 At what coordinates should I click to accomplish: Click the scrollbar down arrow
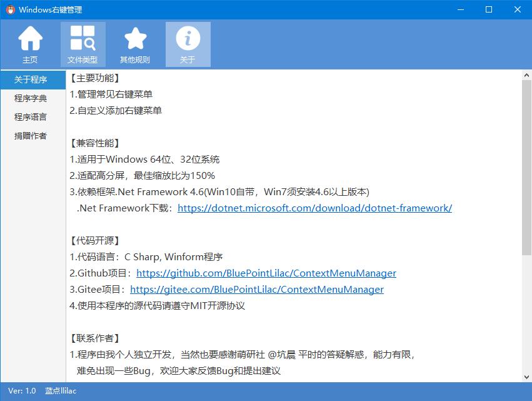pyautogui.click(x=526, y=377)
